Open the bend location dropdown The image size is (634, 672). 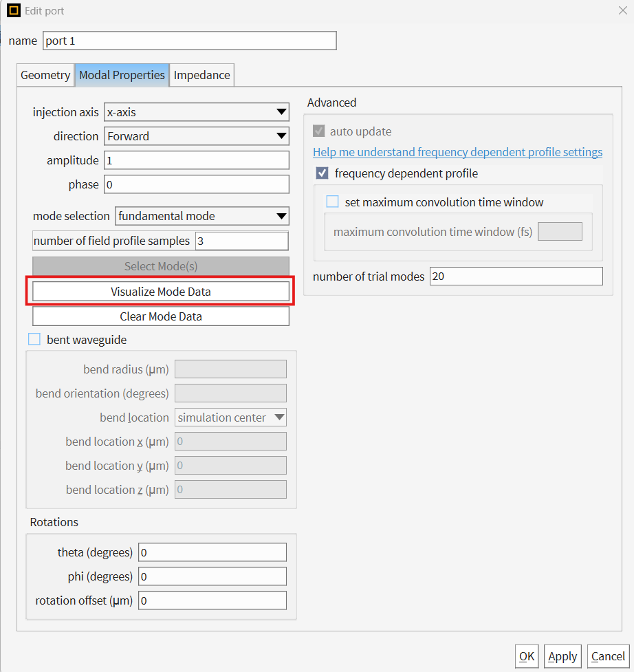pos(230,417)
